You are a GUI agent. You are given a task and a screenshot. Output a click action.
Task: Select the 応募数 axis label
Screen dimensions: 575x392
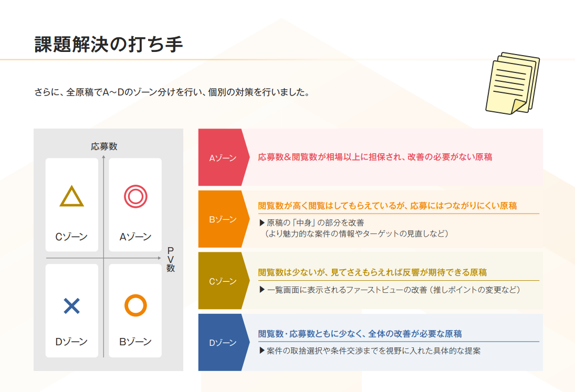104,146
